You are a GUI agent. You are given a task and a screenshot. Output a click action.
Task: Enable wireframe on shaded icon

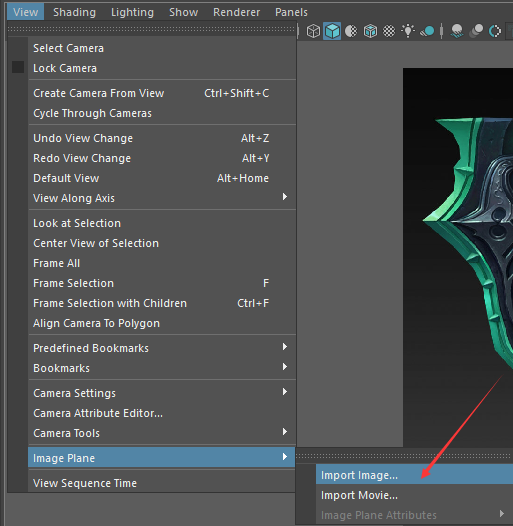[x=370, y=31]
